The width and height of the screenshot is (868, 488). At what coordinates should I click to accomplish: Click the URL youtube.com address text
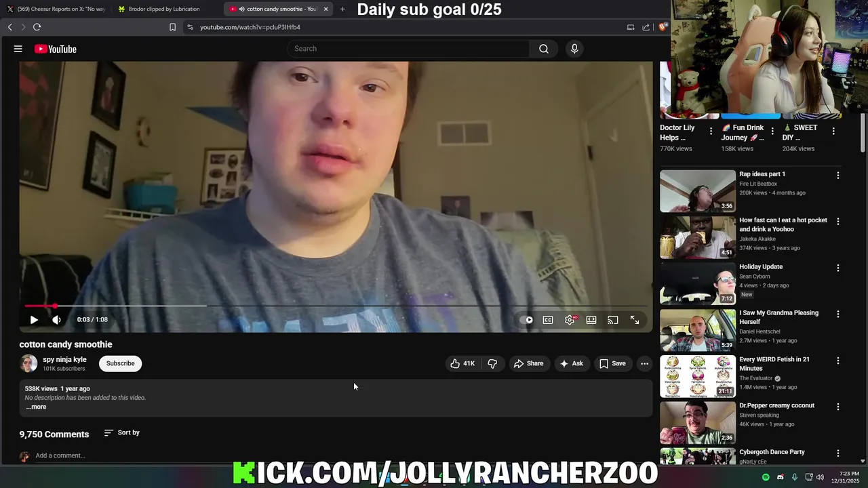pos(250,27)
